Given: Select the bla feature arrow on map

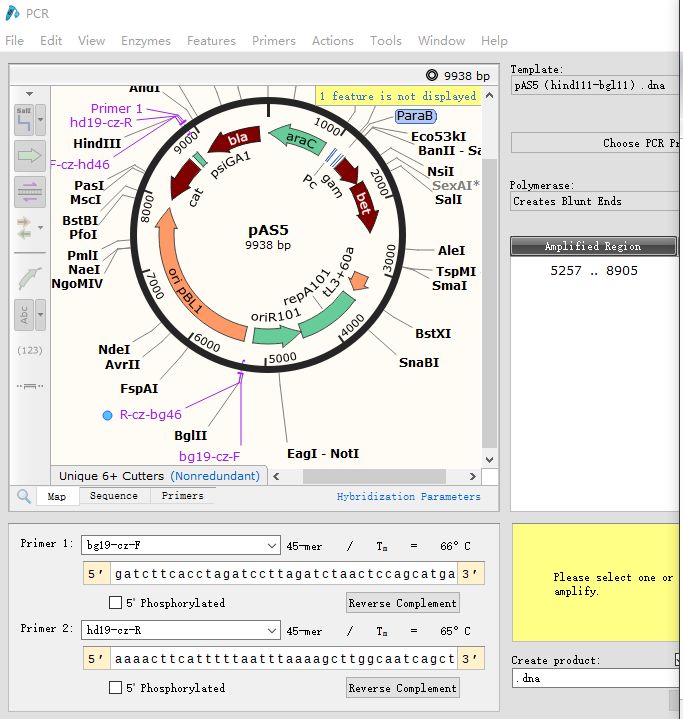Looking at the screenshot, I should tap(234, 139).
